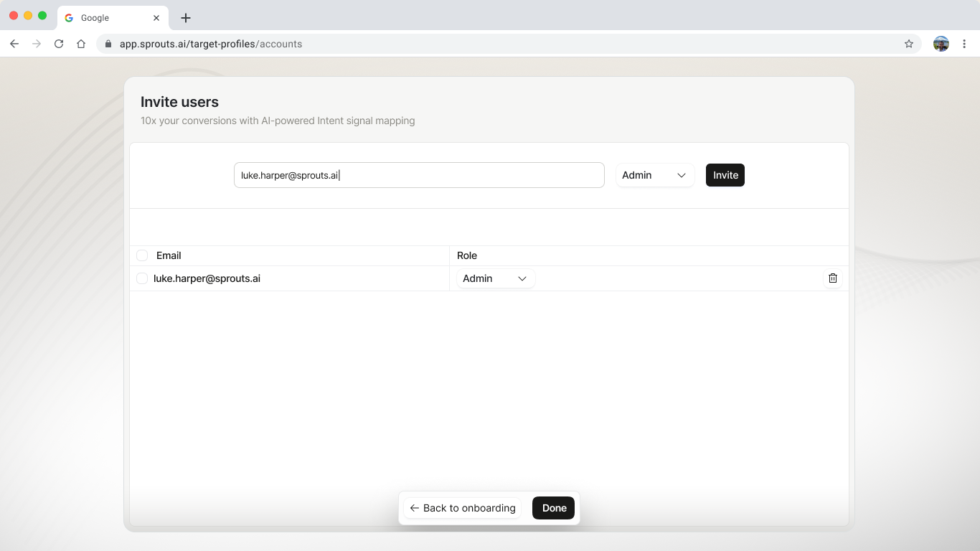
Task: Click the 10x your conversions subtitle
Action: click(278, 121)
